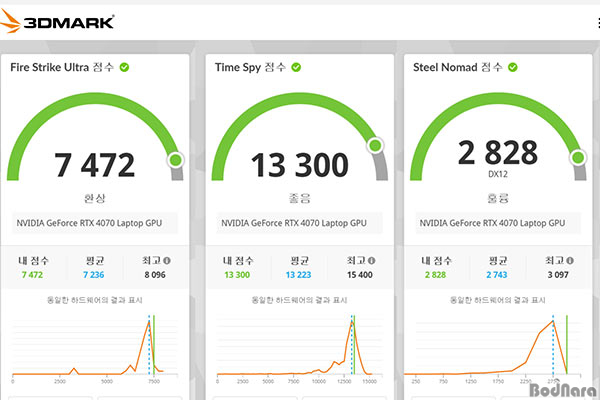The image size is (600, 400).
Task: Click the green checkmark next to Time Spy
Action: [296, 67]
